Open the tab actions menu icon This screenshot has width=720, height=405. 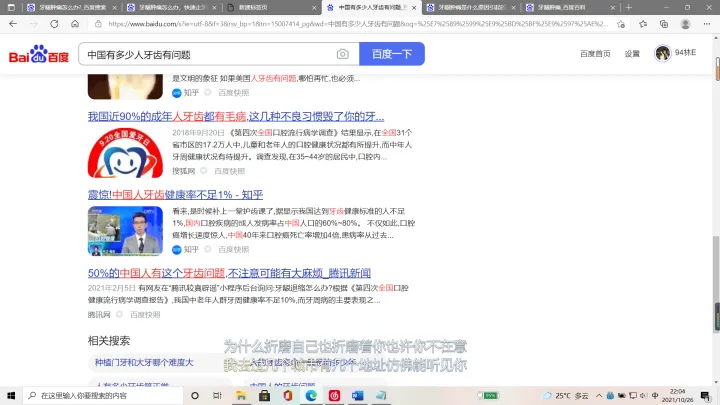pos(11,7)
